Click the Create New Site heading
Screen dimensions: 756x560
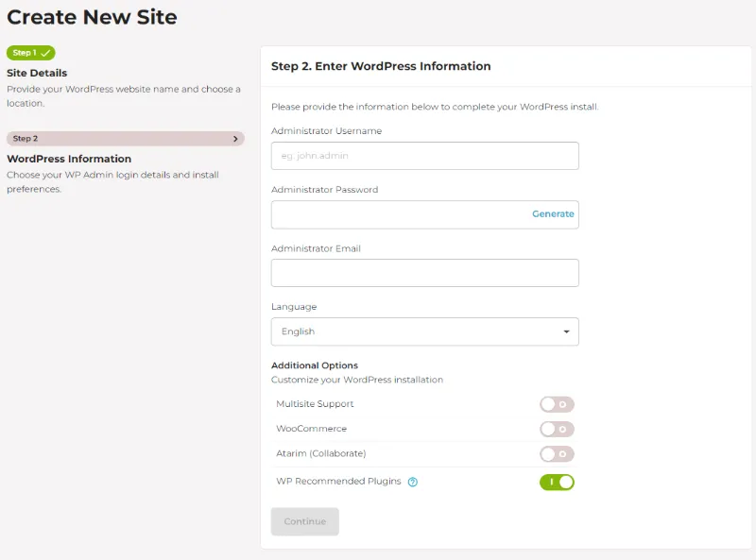point(90,17)
